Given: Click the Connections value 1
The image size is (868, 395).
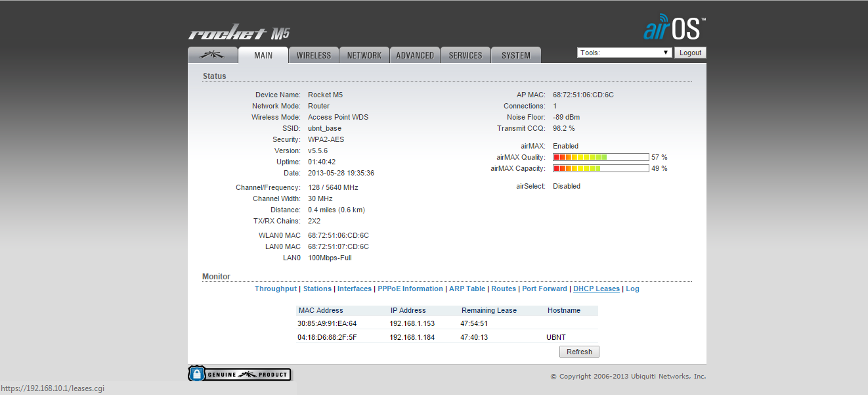Looking at the screenshot, I should coord(555,106).
